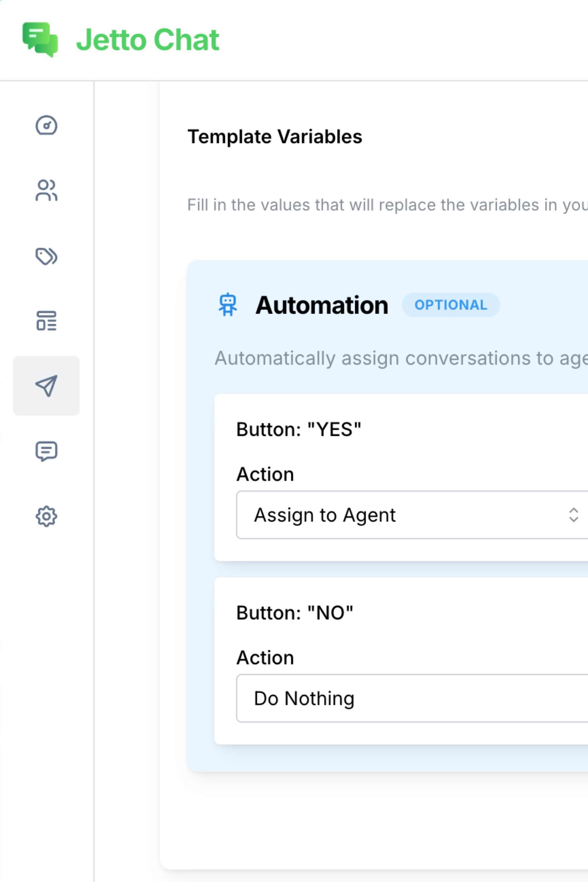Click the Button "YES" label
588x882 pixels.
(x=298, y=429)
